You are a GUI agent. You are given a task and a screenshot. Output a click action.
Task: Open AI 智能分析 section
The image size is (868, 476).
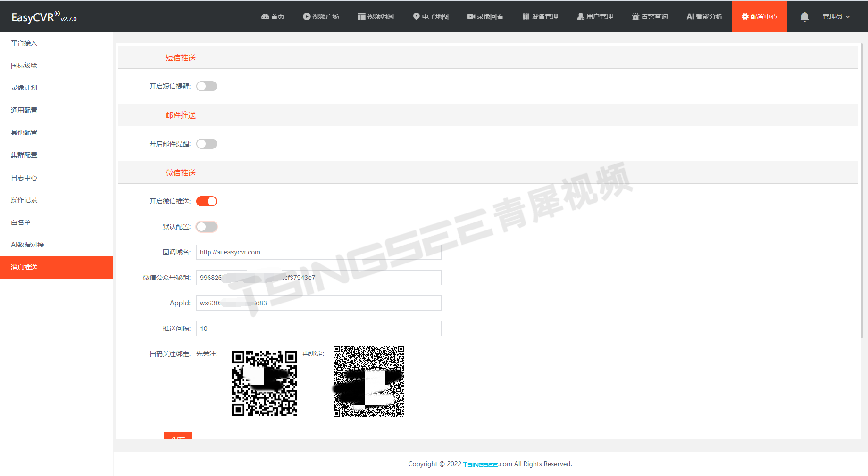click(x=704, y=16)
